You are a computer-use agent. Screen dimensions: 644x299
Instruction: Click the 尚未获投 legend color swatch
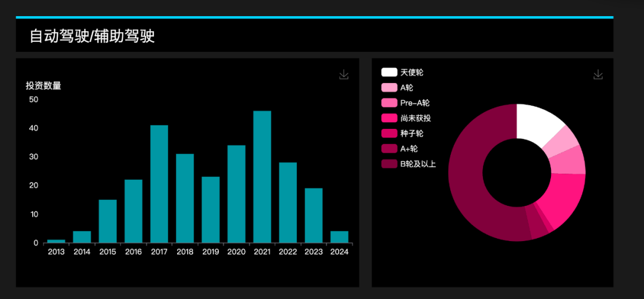point(389,118)
